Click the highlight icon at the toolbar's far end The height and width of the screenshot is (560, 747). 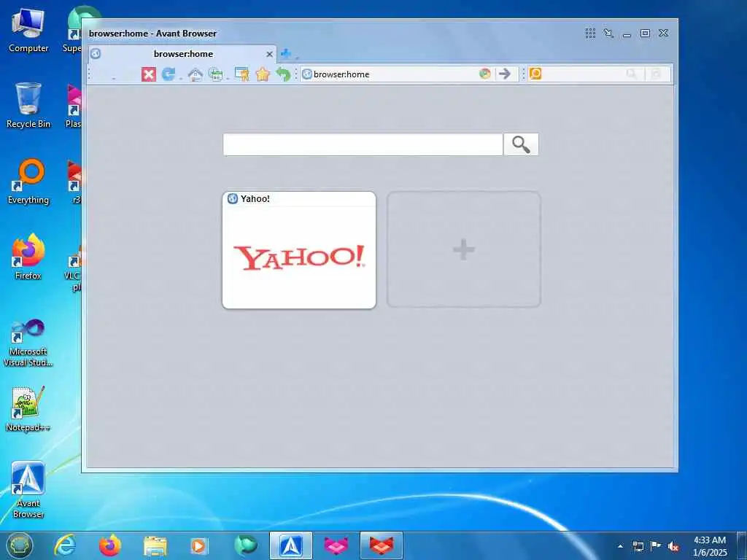(x=656, y=74)
